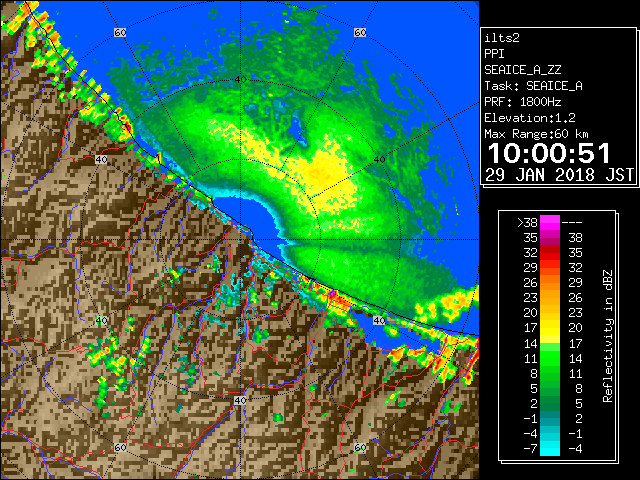Pick the bright green 11–14 dBZ legend band

click(x=550, y=358)
